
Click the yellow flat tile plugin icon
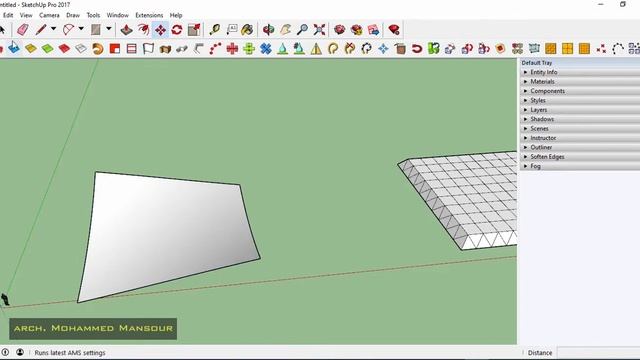click(x=31, y=49)
